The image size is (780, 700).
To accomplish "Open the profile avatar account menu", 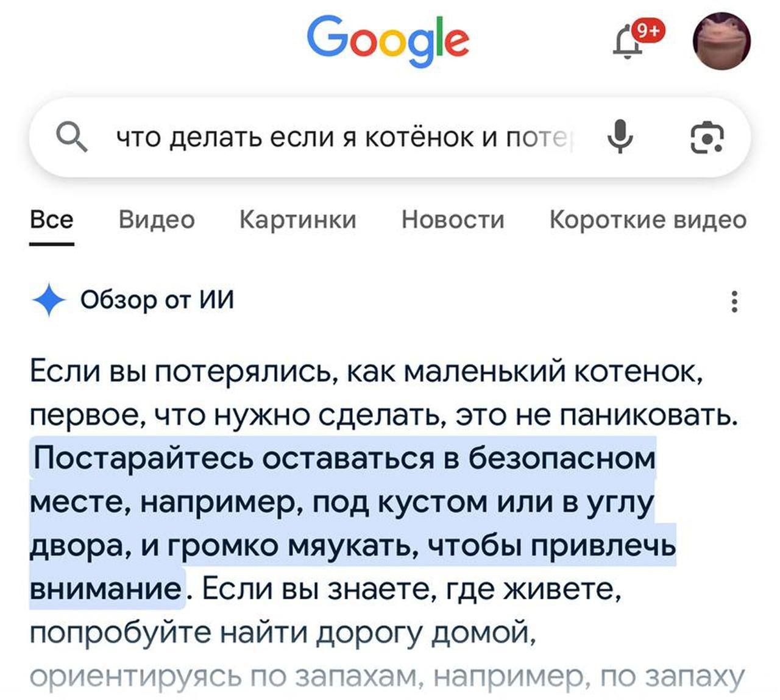I will pyautogui.click(x=721, y=41).
